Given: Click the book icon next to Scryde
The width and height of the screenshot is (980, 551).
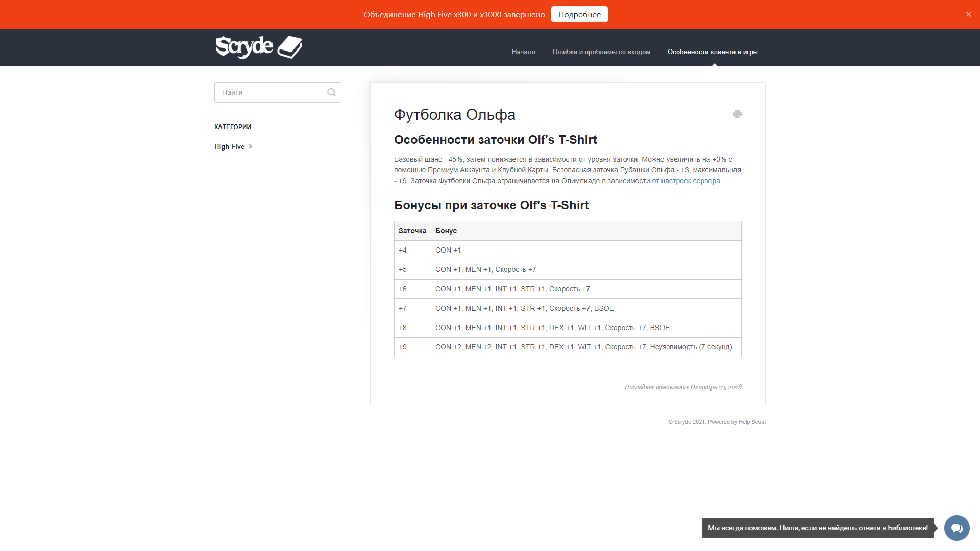Looking at the screenshot, I should (289, 47).
